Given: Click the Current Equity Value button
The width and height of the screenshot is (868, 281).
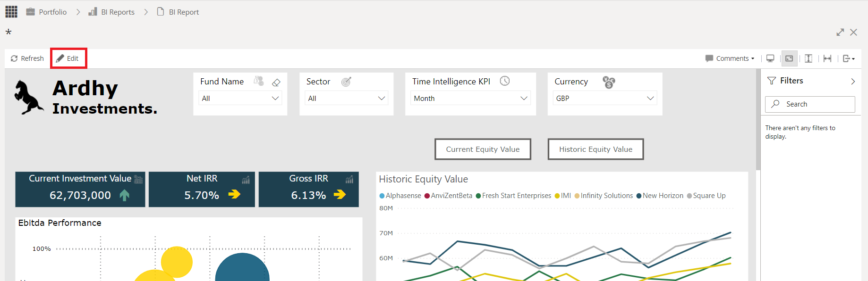Looking at the screenshot, I should (483, 149).
